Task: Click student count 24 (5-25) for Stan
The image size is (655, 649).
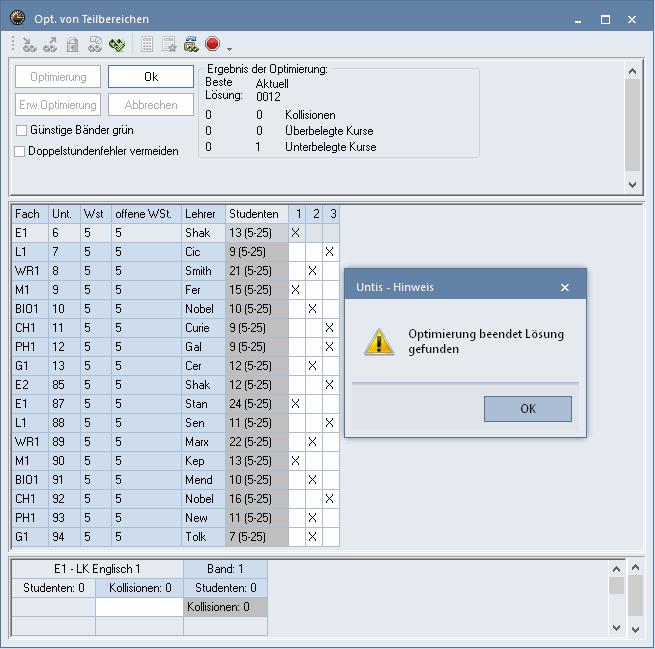Action: [257, 404]
